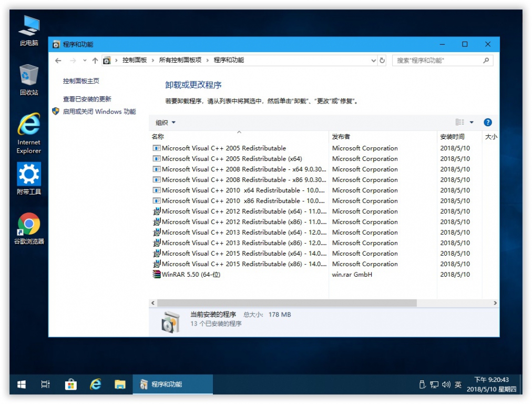Image resolution: width=532 pixels, height=404 pixels.
Task: Select Visual C++ 2015 Redistributable (x86) row
Action: pos(324,264)
